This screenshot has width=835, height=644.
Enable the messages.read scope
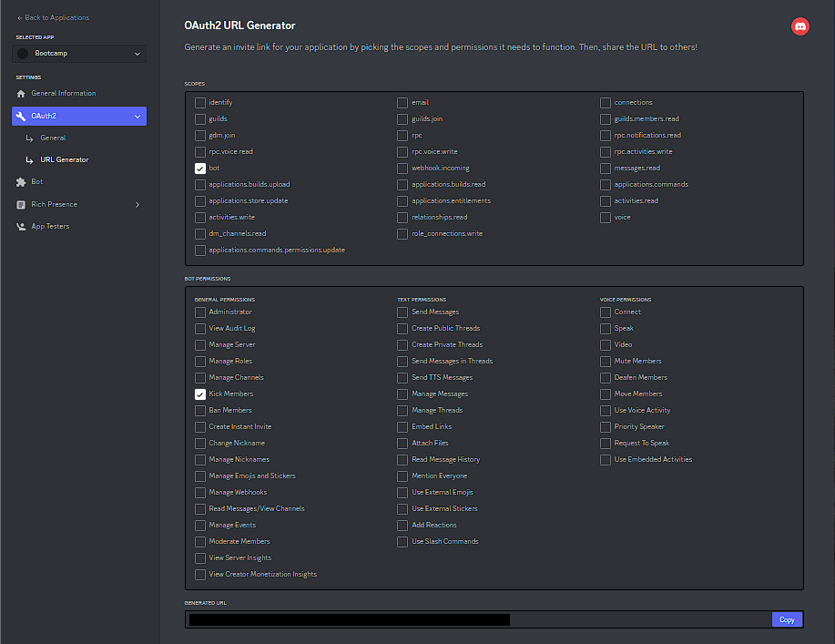point(606,169)
